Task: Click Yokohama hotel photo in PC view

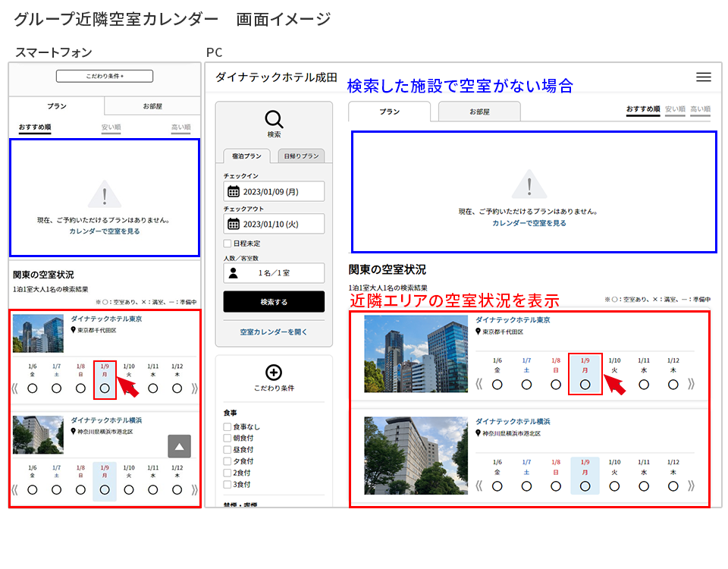Action: click(416, 456)
